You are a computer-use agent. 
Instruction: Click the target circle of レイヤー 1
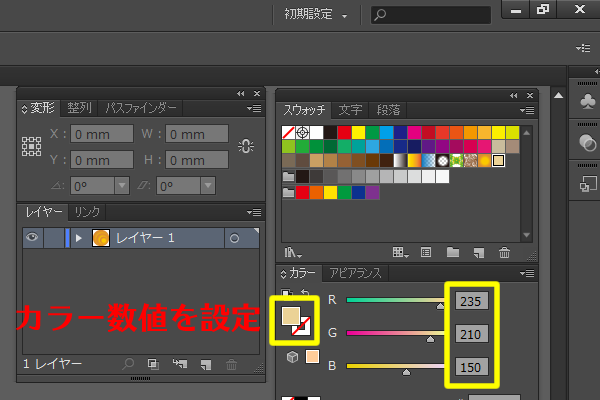point(234,238)
